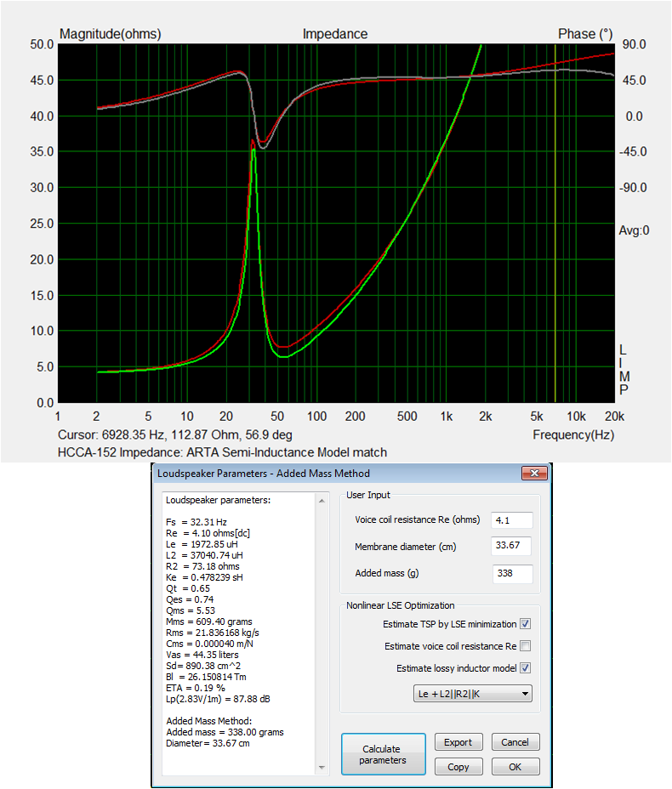This screenshot has height=789, width=672.
Task: Click the Cursor readout text below graph
Action: click(174, 434)
